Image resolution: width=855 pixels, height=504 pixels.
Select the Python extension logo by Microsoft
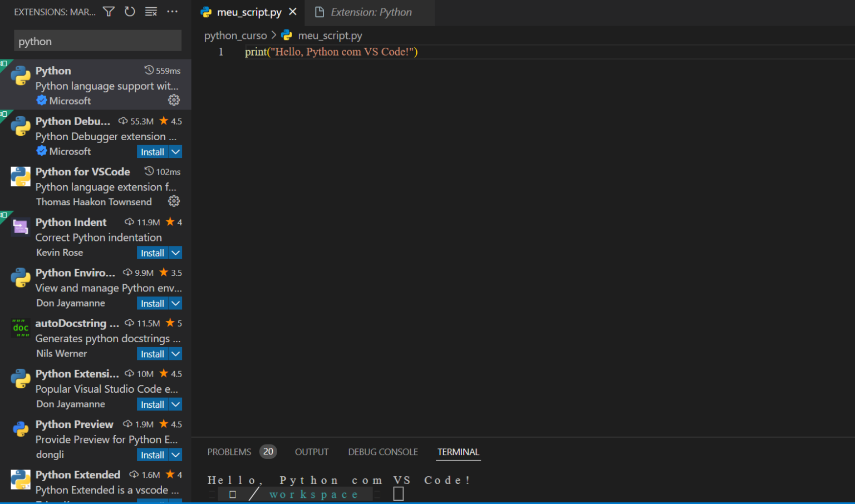pyautogui.click(x=21, y=76)
